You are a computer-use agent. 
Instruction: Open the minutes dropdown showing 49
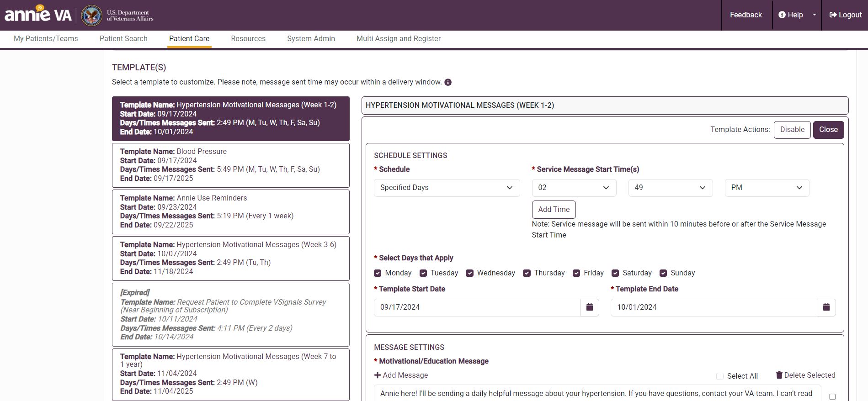click(671, 188)
